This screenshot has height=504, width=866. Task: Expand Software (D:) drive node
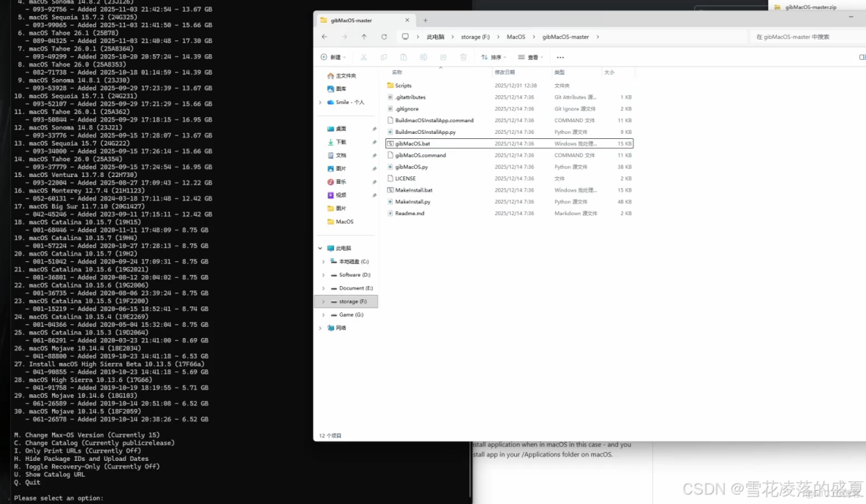click(323, 274)
